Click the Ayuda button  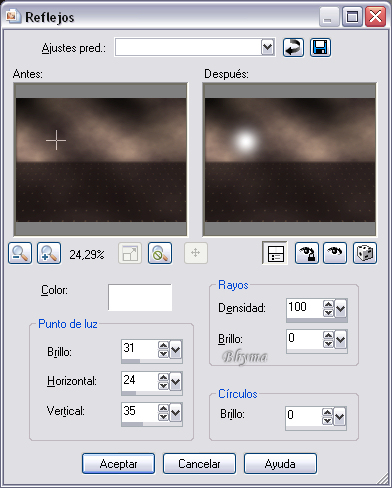point(280,463)
